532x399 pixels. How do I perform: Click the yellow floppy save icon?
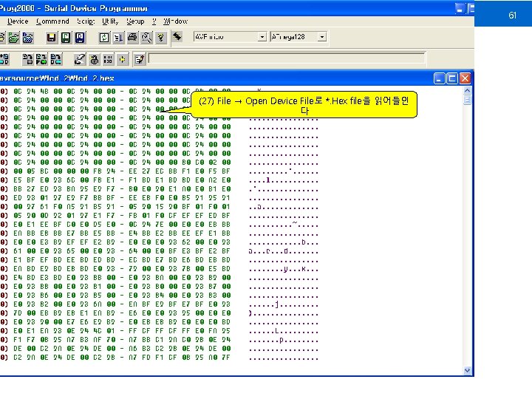[52, 38]
